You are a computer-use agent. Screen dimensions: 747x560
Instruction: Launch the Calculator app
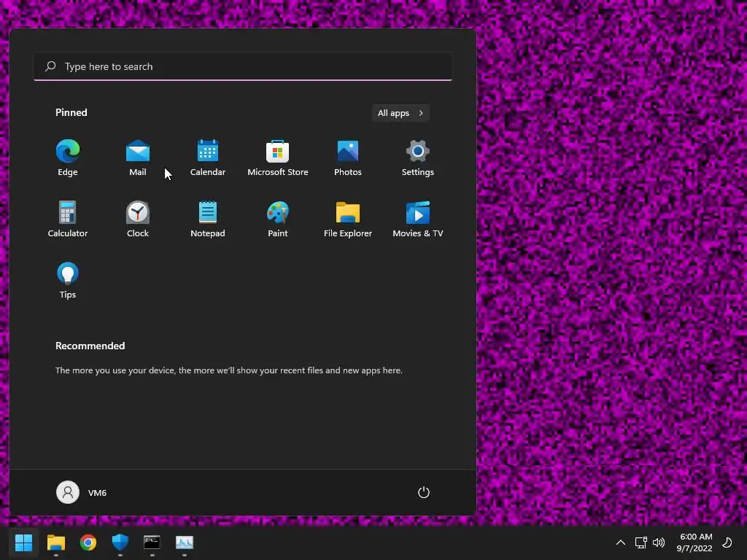tap(68, 219)
